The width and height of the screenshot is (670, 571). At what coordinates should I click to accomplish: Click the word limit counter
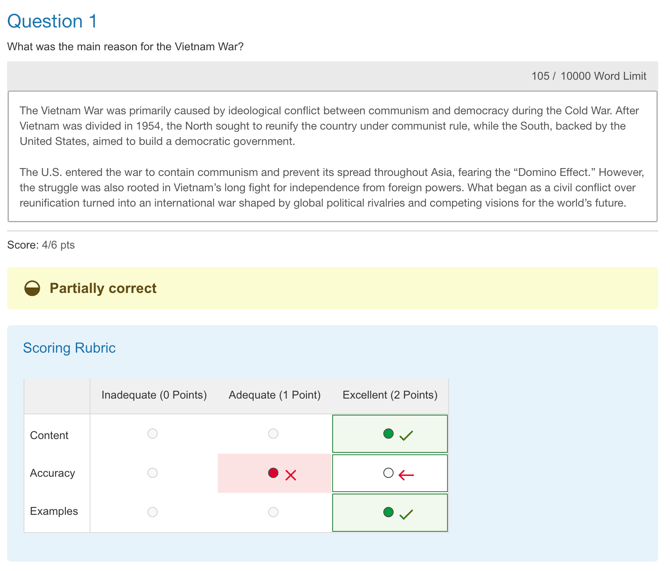pos(588,76)
